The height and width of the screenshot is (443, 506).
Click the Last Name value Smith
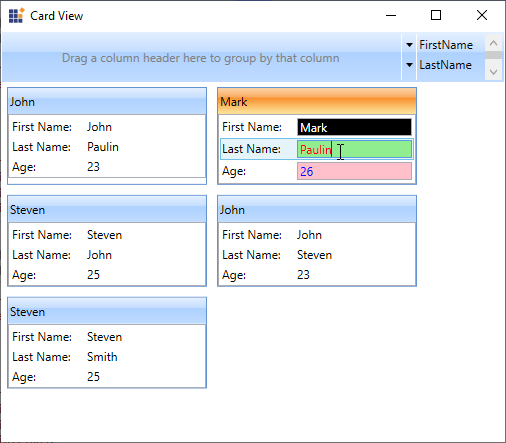click(x=102, y=357)
